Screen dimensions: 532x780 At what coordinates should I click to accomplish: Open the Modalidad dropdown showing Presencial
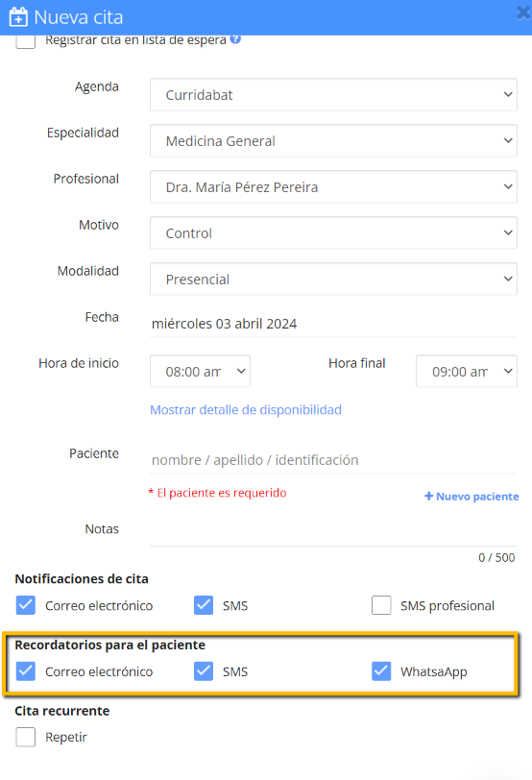(333, 280)
